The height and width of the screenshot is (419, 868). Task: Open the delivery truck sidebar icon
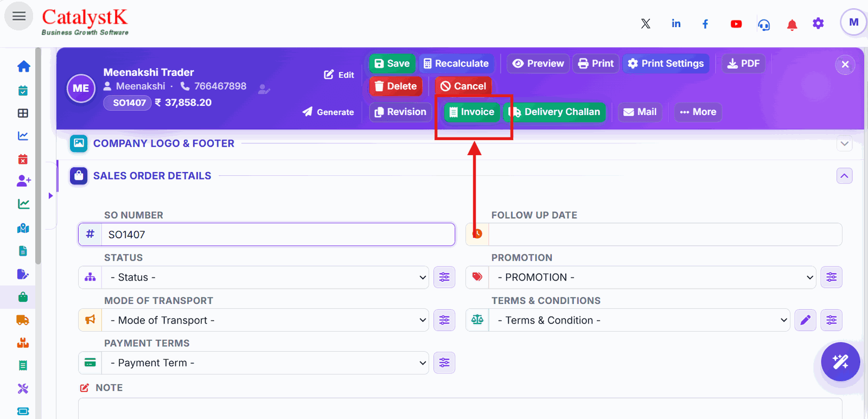coord(23,320)
